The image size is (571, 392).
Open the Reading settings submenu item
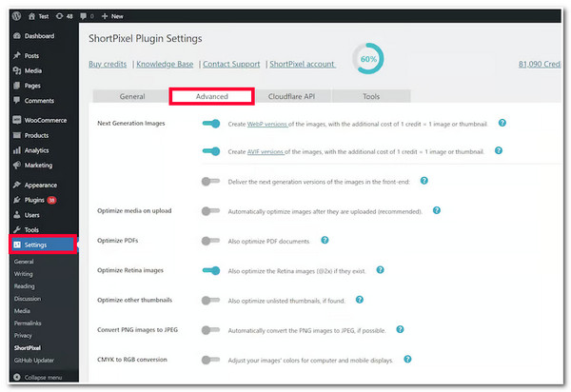click(25, 286)
